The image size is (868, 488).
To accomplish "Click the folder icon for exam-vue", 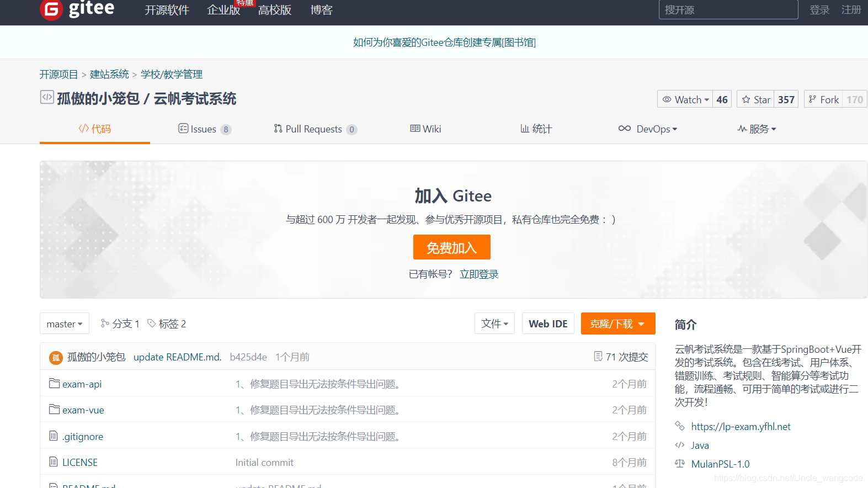I will click(54, 409).
